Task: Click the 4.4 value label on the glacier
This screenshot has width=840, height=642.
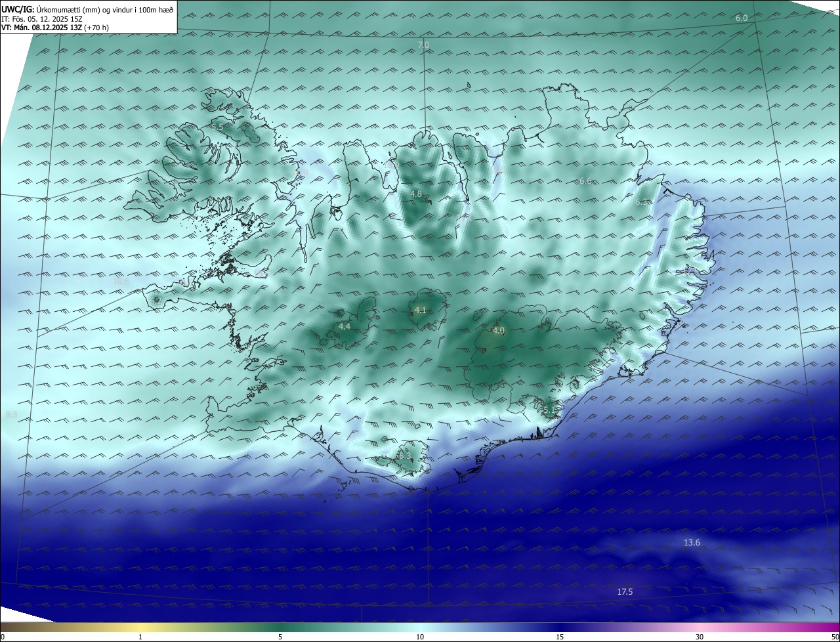Action: click(345, 326)
